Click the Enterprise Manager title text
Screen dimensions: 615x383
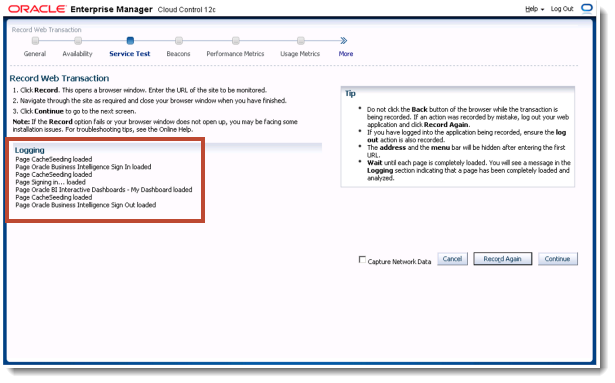111,9
